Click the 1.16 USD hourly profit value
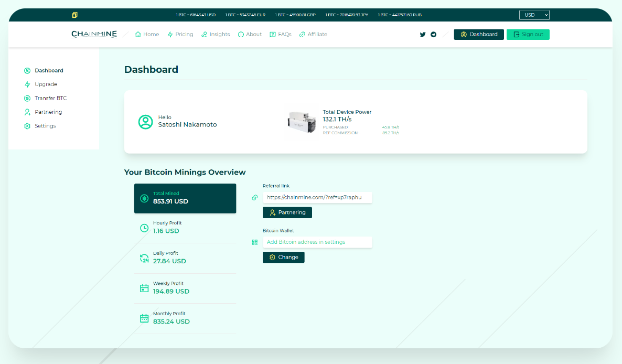 [166, 231]
